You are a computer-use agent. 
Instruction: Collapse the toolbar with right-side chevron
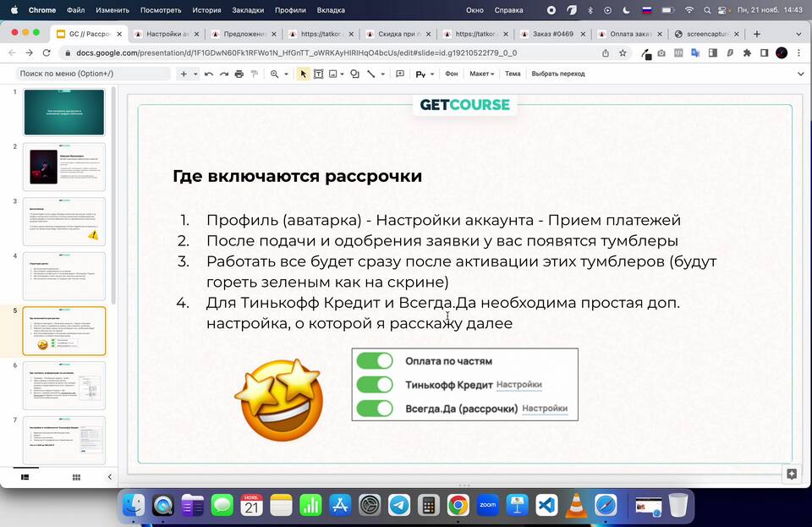[x=801, y=74]
